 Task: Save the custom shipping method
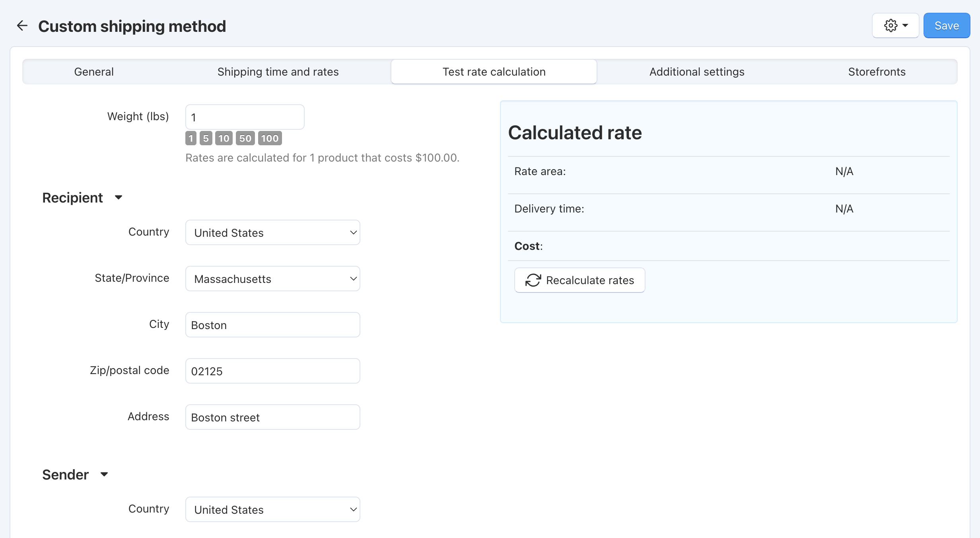pyautogui.click(x=947, y=26)
